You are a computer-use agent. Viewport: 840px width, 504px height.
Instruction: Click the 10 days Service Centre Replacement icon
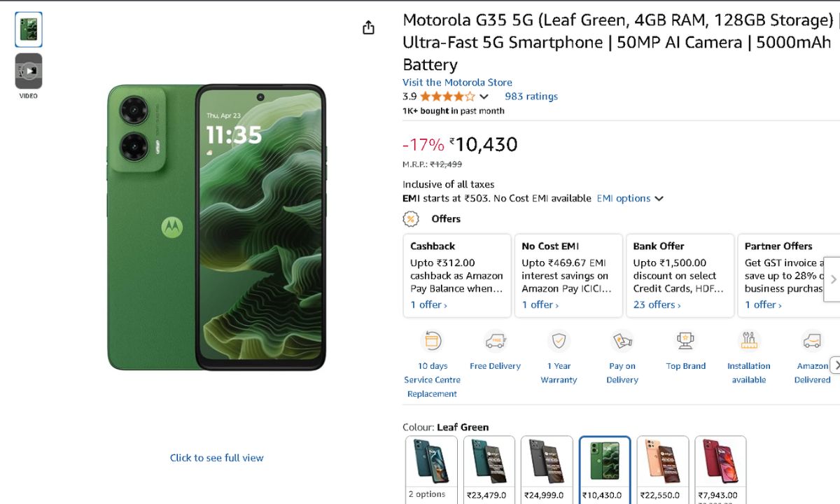click(432, 341)
